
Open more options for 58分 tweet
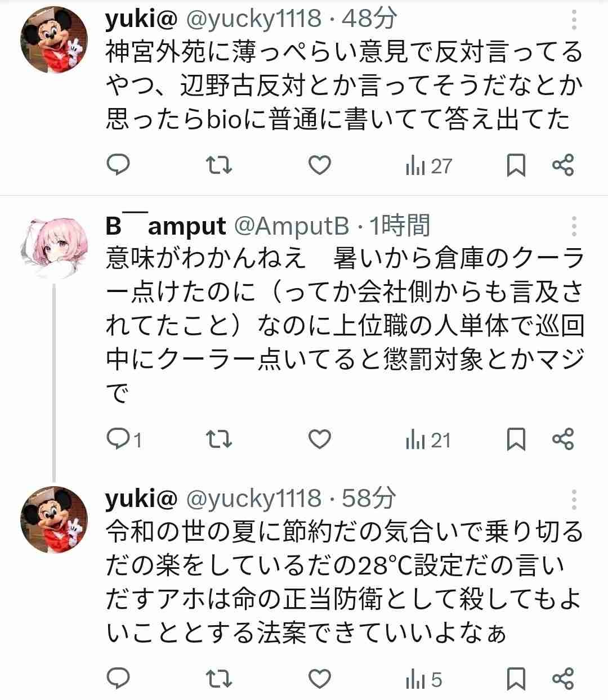[574, 499]
